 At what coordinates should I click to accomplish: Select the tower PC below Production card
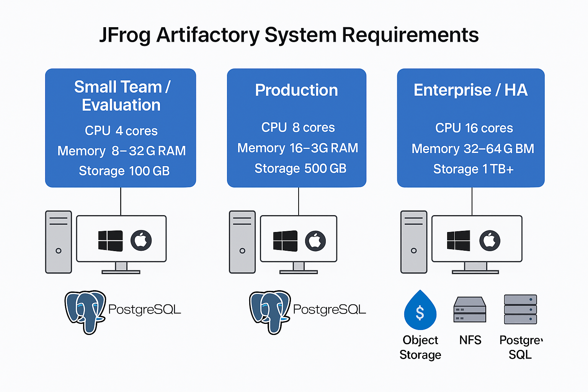(x=242, y=242)
